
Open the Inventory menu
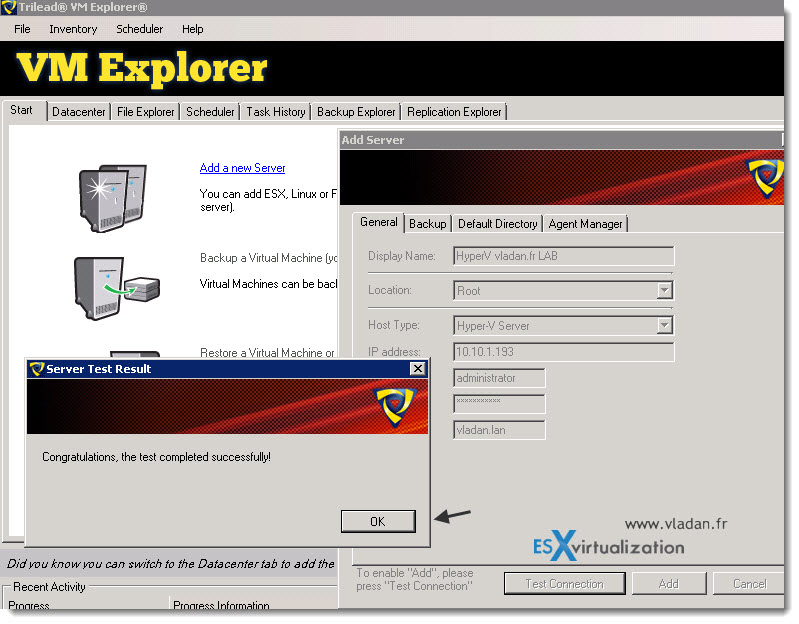(73, 29)
